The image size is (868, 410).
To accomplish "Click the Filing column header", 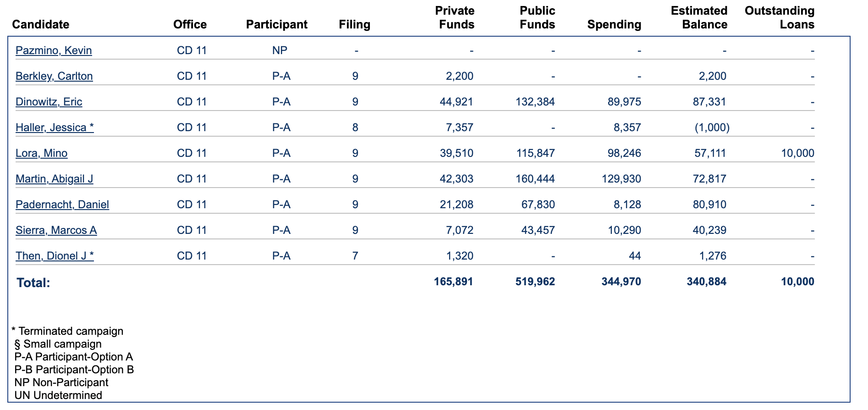I will [x=355, y=24].
